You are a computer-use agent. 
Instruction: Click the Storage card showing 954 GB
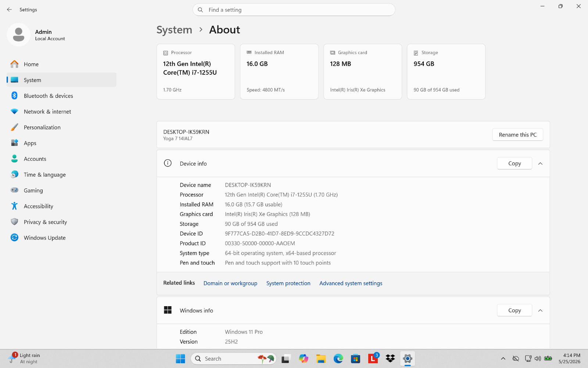[446, 72]
